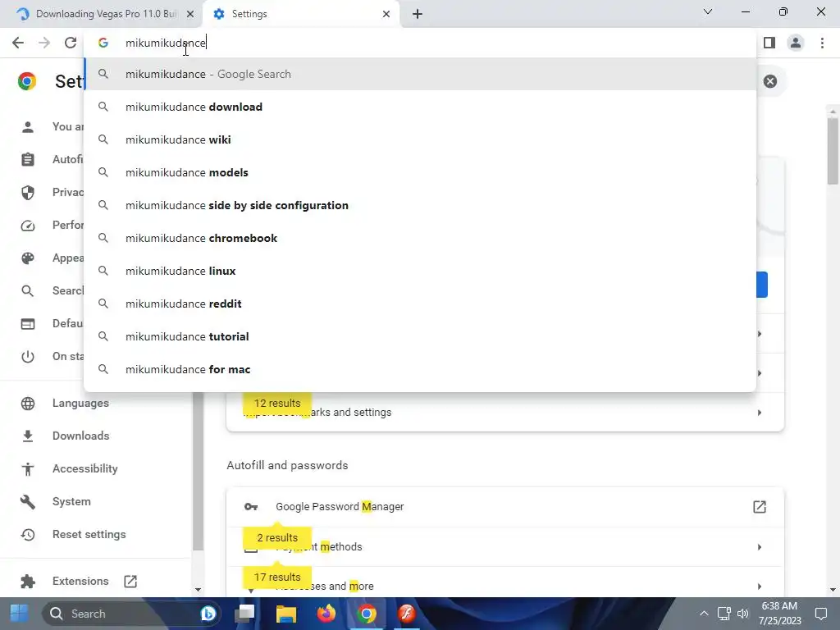Open the On startup power icon in the sidebar

[x=28, y=357]
